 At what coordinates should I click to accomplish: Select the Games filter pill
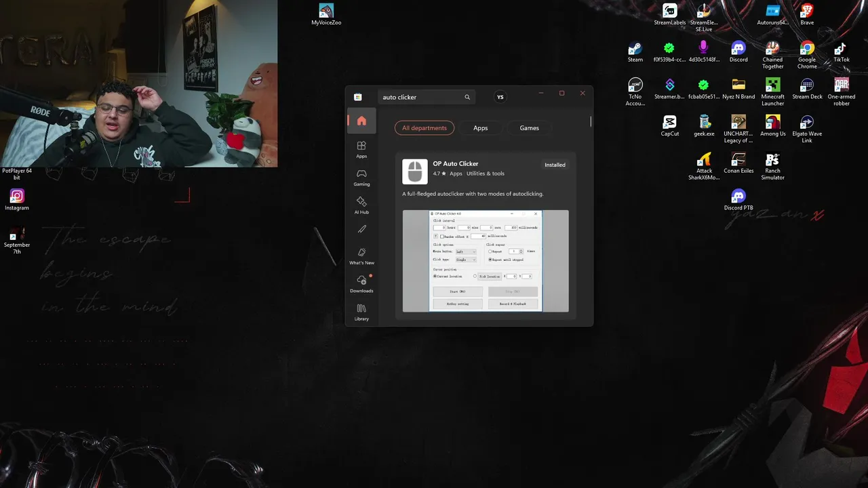tap(530, 128)
